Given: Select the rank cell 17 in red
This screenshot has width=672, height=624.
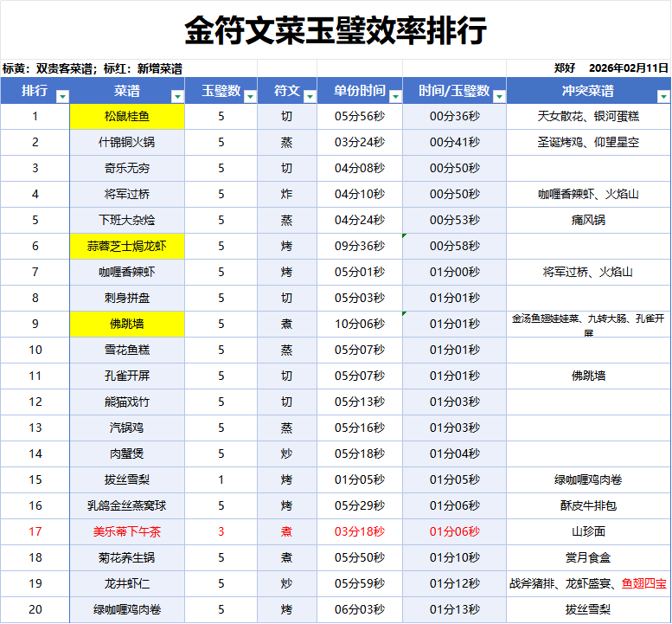Looking at the screenshot, I should click(x=35, y=531).
